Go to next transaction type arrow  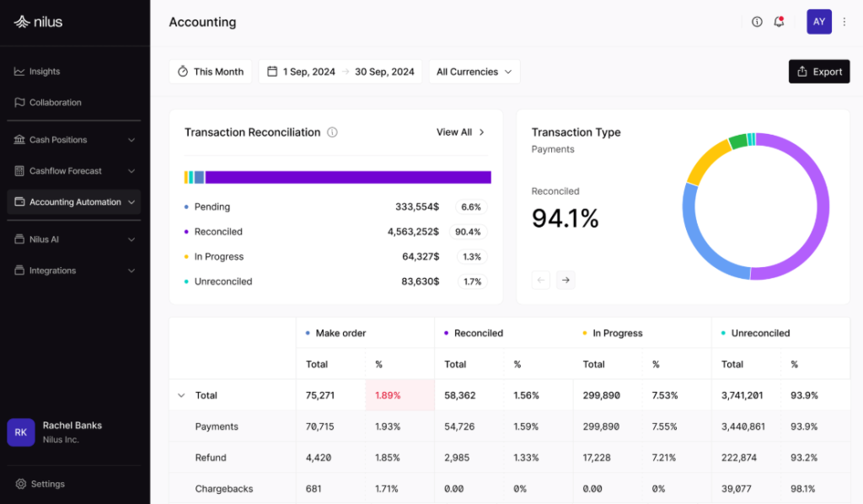tap(566, 280)
